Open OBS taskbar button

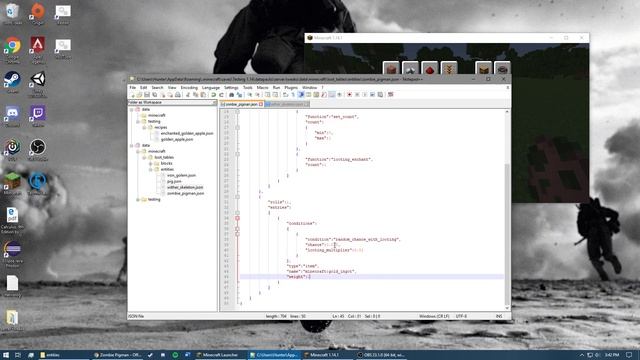tap(381, 355)
